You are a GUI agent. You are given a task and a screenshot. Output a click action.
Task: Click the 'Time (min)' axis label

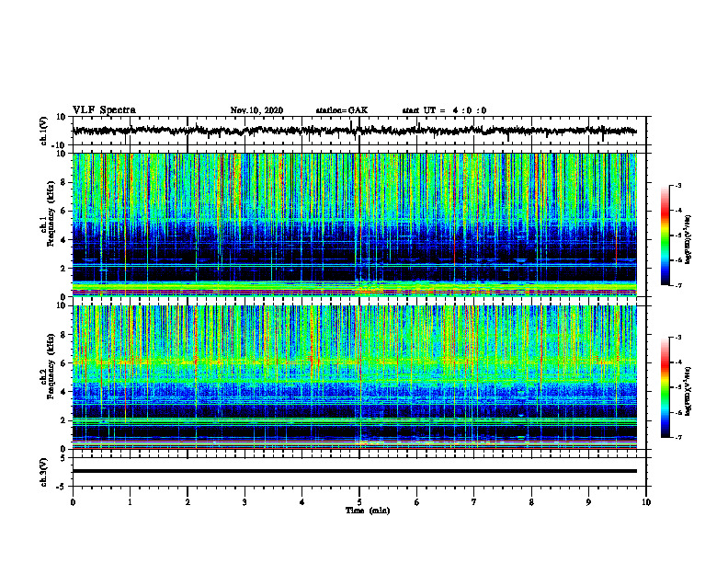point(368,511)
